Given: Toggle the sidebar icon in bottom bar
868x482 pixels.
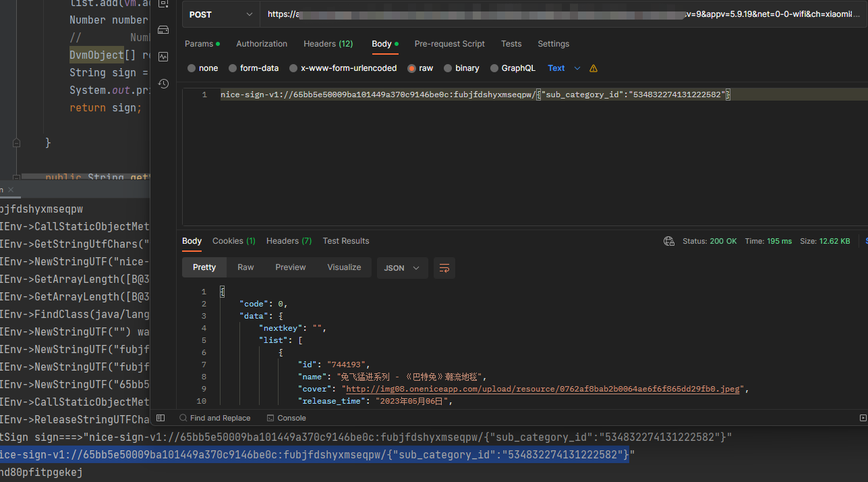Looking at the screenshot, I should point(161,418).
